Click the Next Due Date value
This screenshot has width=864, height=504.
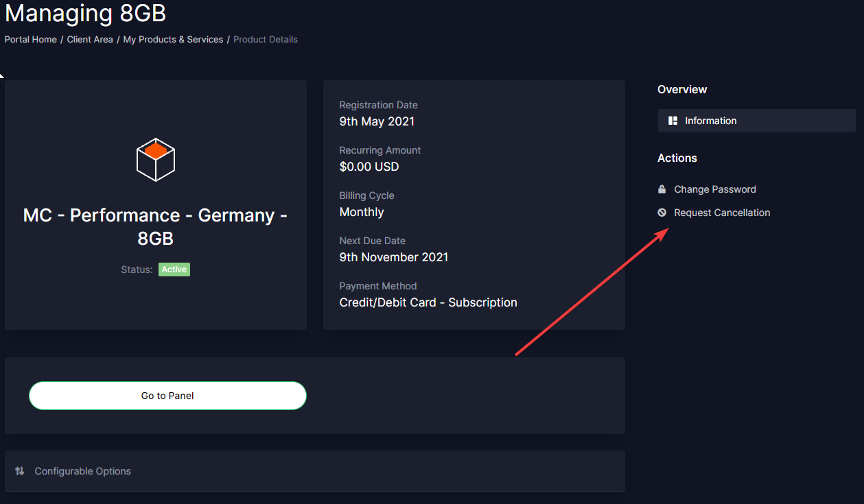pos(394,257)
